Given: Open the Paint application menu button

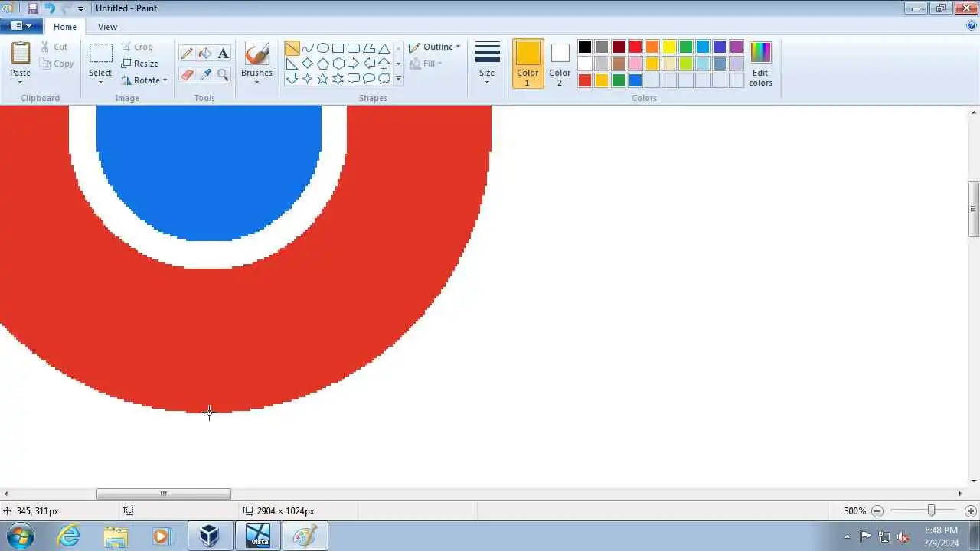Looking at the screenshot, I should tap(21, 26).
